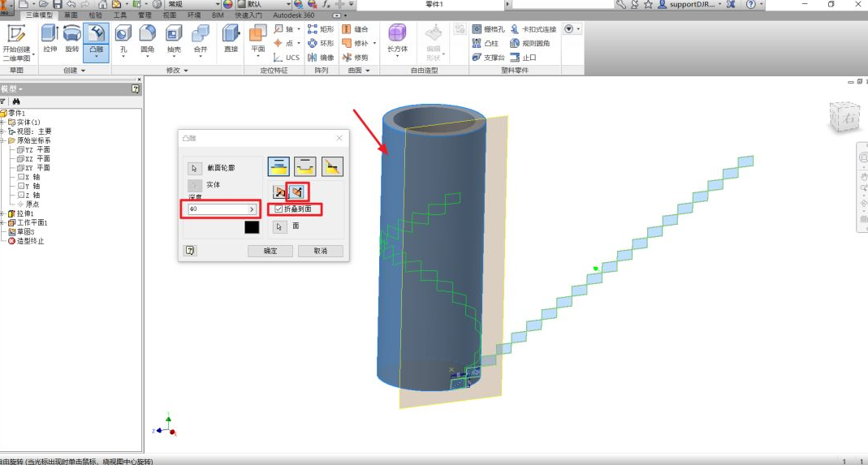The width and height of the screenshot is (868, 465).
Task: Select the Combine (合并) tool
Action: 200,40
